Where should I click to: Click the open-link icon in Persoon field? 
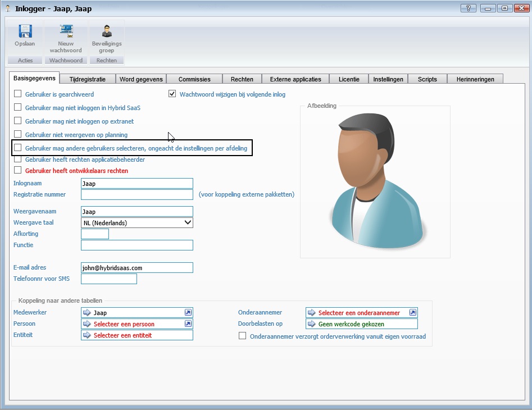[188, 324]
